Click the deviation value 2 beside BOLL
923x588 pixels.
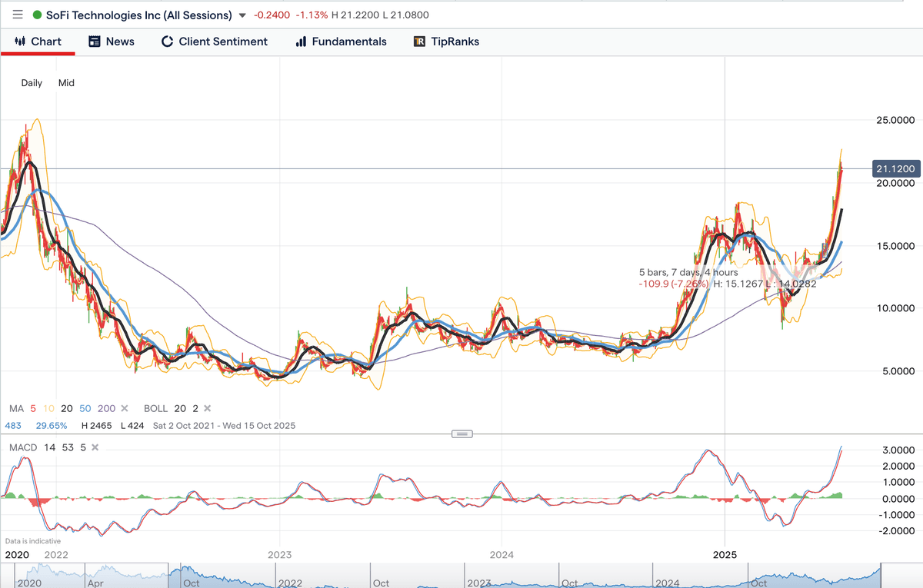195,409
